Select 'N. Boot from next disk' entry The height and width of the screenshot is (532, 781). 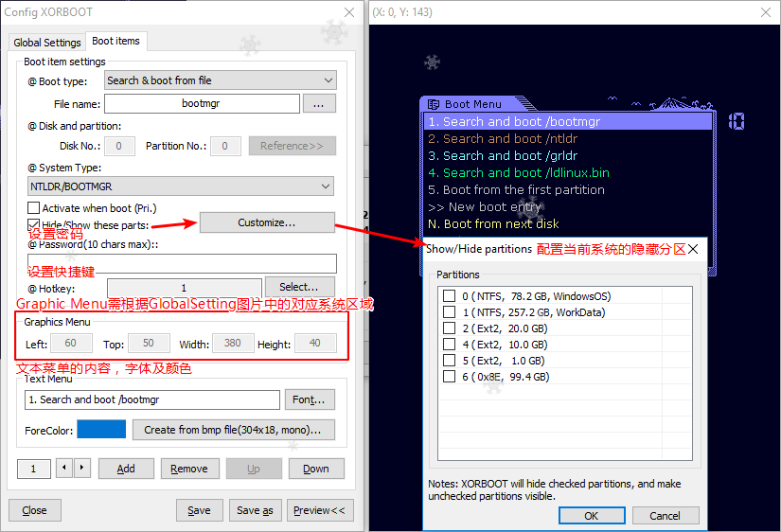pos(568,223)
